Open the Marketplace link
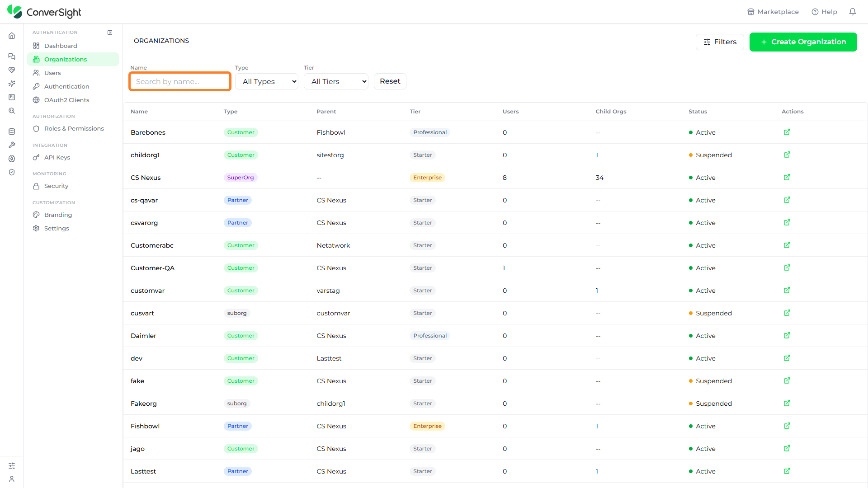Screen dimensions: 868x488 (x=773, y=12)
